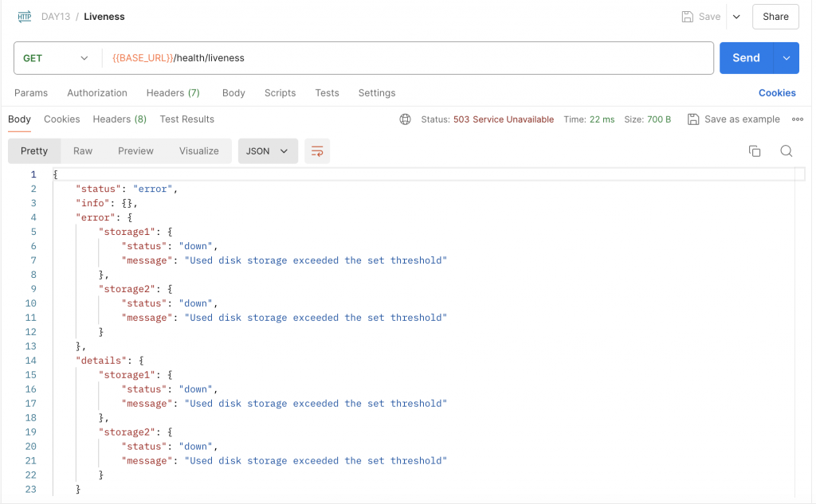Click the message string on line 7
This screenshot has width=816, height=504.
click(316, 260)
